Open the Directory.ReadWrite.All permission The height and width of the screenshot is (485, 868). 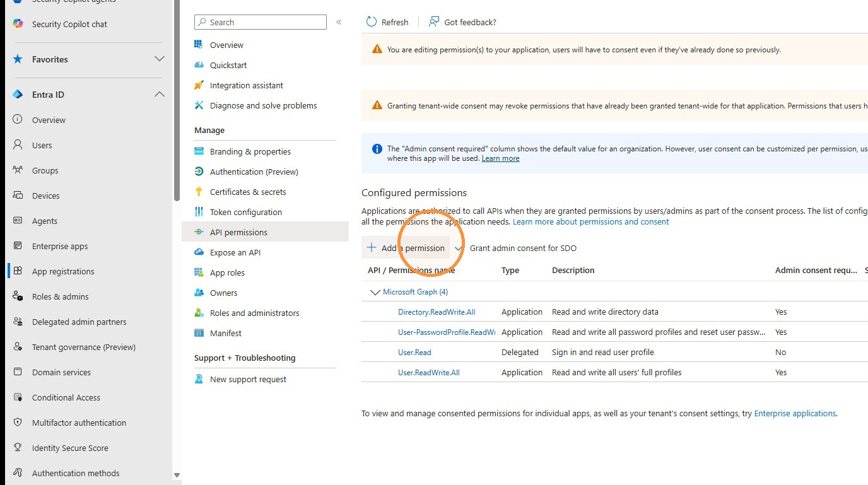click(x=437, y=312)
